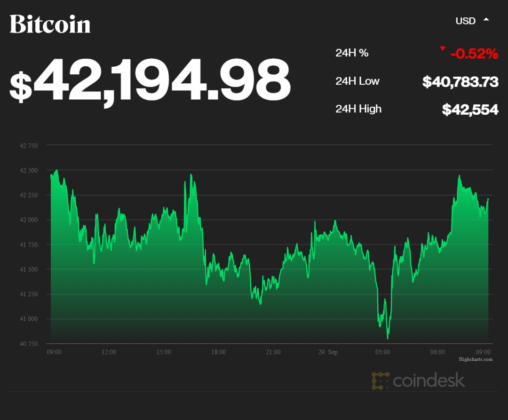Screen dimensions: 508x420
Task: Click the coindesk wordmark text
Action: pyautogui.click(x=429, y=380)
